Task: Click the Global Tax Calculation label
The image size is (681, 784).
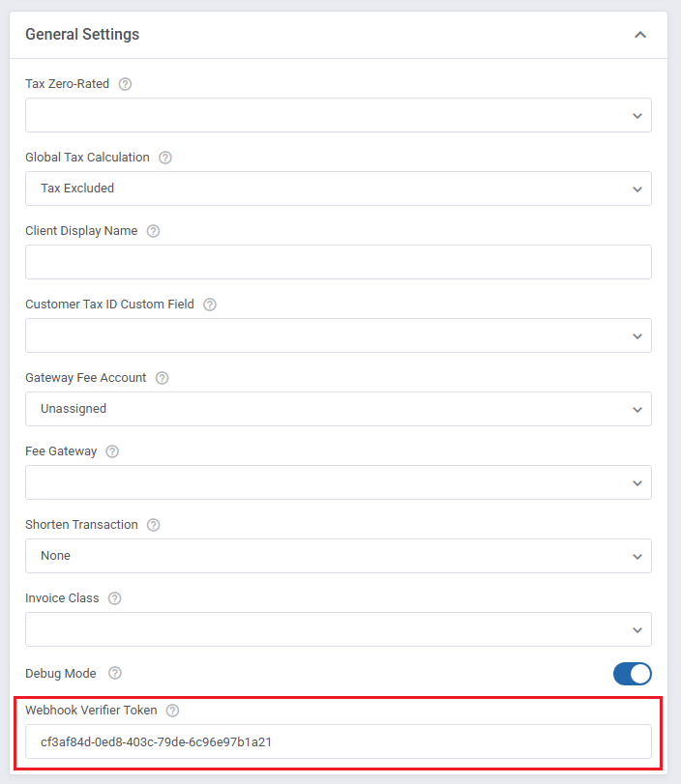Action: (x=88, y=157)
